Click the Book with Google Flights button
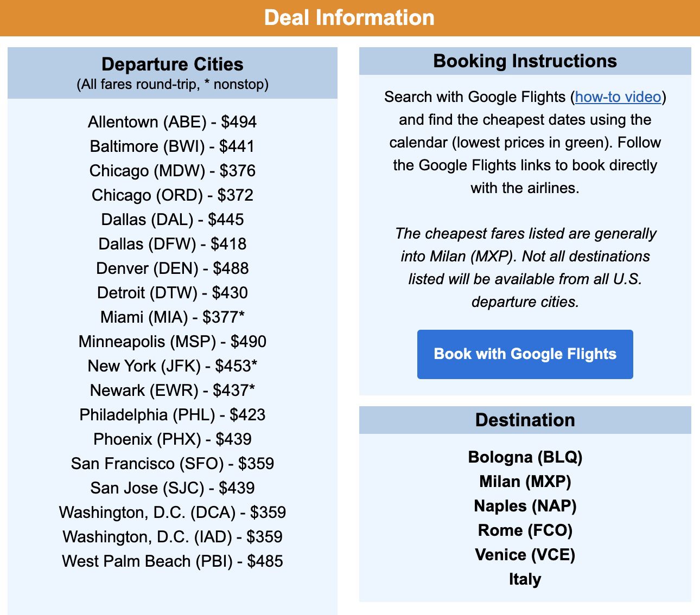 pyautogui.click(x=525, y=354)
